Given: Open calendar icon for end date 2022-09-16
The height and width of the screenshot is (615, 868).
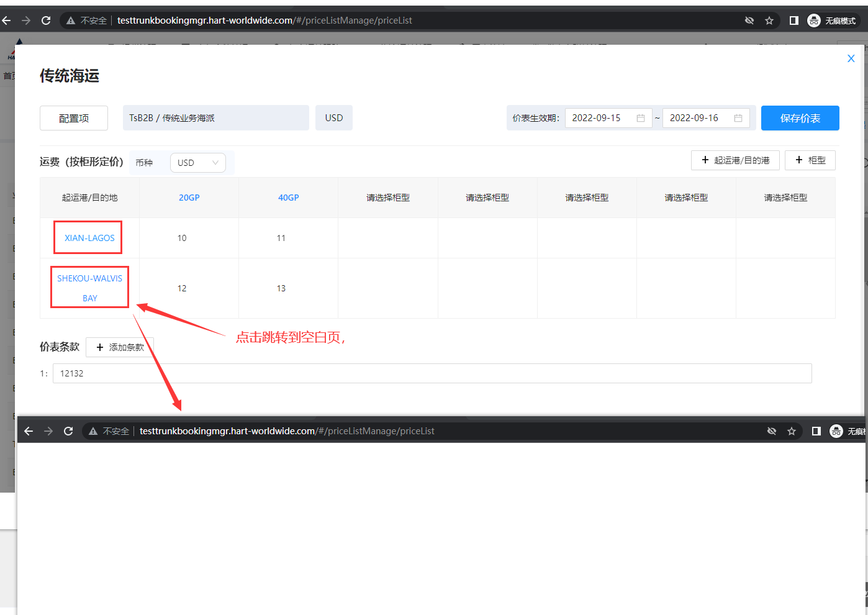Looking at the screenshot, I should (738, 118).
